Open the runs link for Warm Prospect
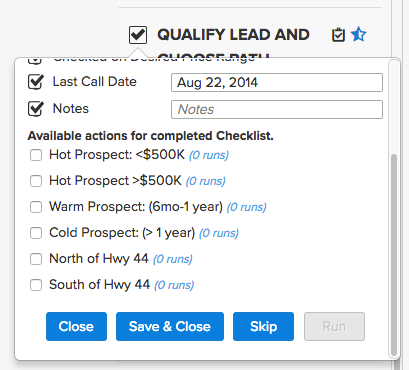This screenshot has width=409, height=370. pyautogui.click(x=247, y=207)
